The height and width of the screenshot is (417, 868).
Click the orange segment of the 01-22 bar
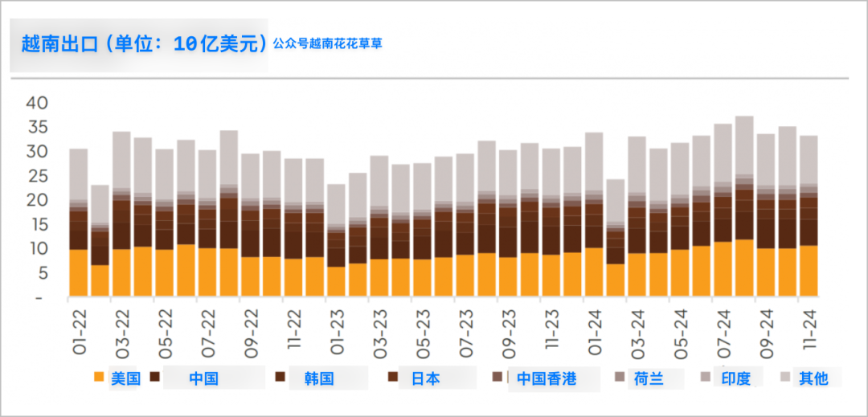[x=79, y=272]
